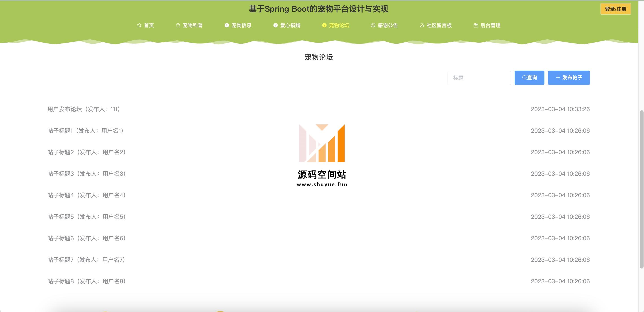The width and height of the screenshot is (644, 312).
Task: Open post 帖子标题3（发布人：用户名3）
Action: (87, 174)
